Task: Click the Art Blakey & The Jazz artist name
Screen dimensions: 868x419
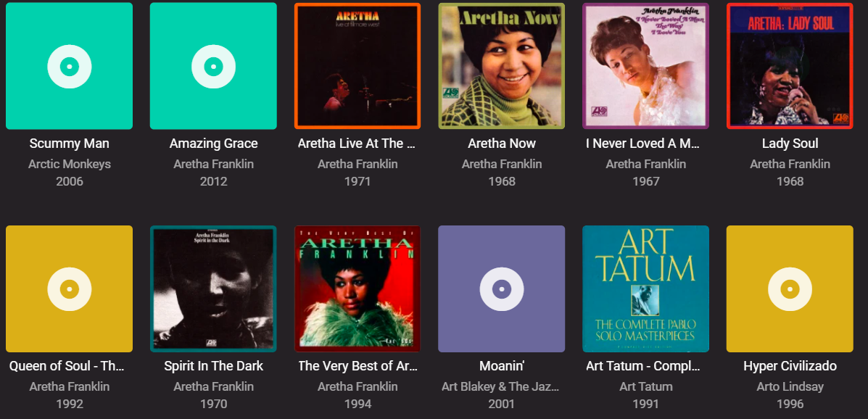Action: [x=501, y=386]
